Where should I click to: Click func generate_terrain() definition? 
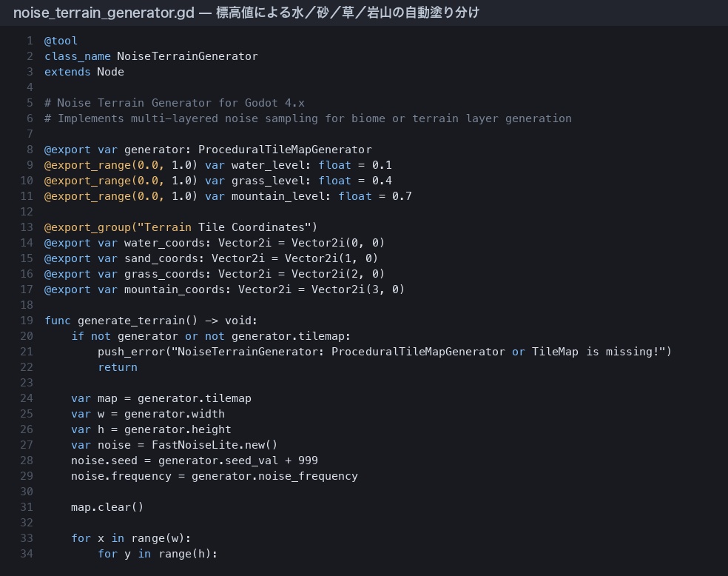[151, 321]
